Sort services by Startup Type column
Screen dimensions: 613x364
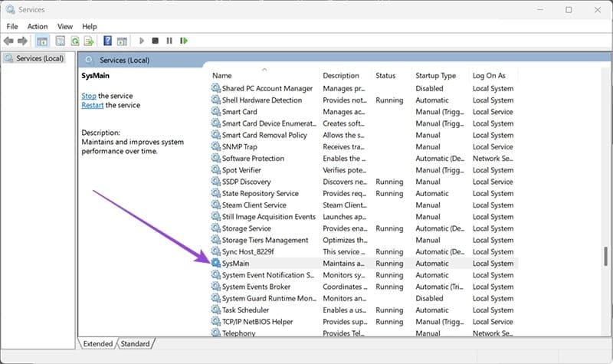pos(435,76)
